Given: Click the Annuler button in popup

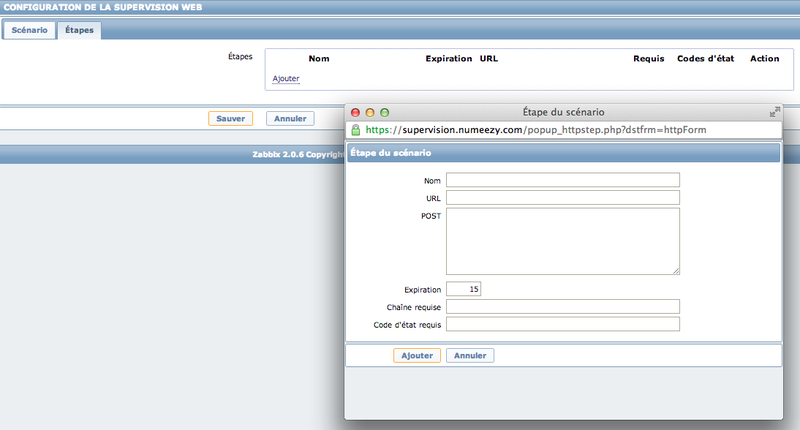Looking at the screenshot, I should [470, 356].
